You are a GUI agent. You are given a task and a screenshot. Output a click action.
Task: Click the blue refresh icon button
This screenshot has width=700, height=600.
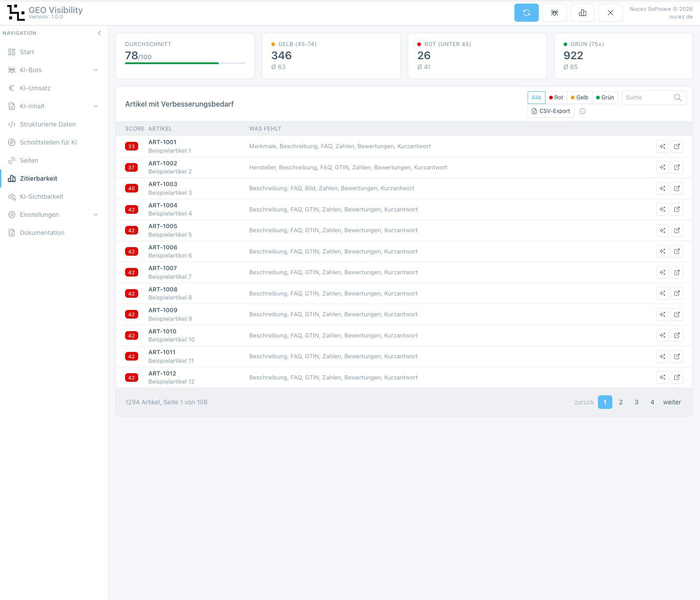pos(526,13)
